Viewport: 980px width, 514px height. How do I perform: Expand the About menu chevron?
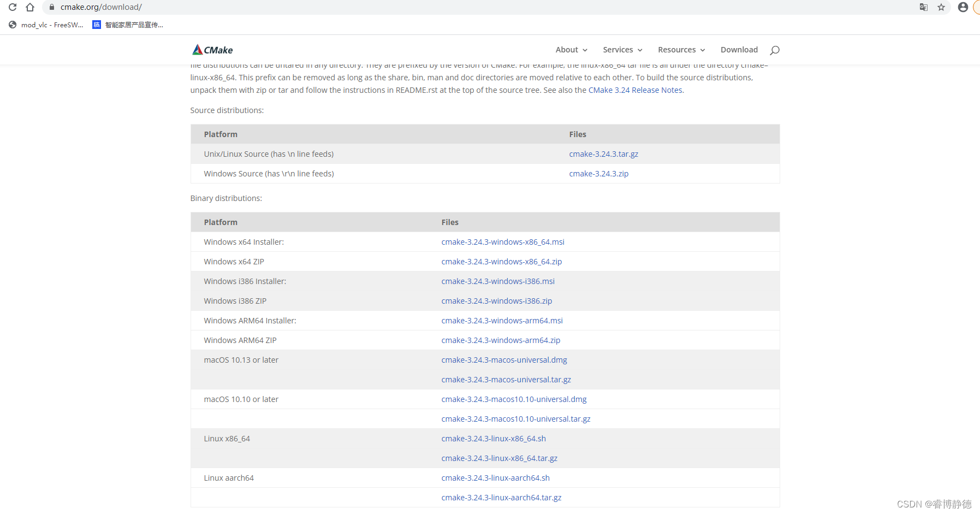[x=585, y=50]
